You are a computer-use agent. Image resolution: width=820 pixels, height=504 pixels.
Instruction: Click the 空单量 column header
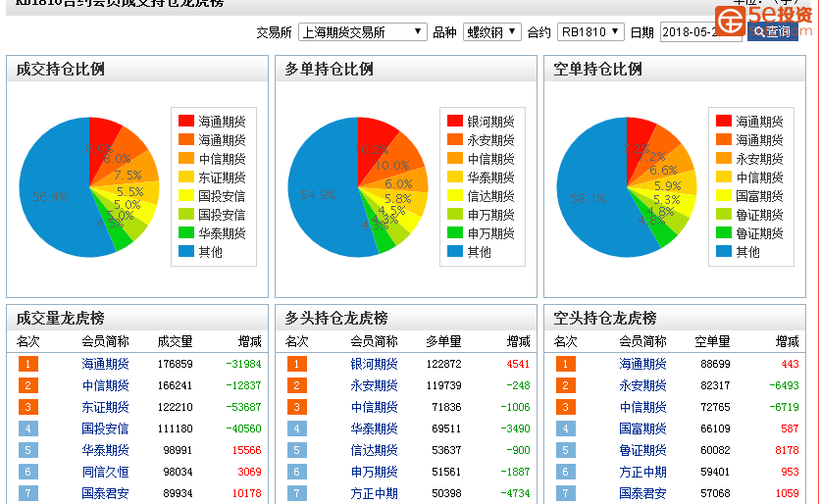(x=712, y=341)
